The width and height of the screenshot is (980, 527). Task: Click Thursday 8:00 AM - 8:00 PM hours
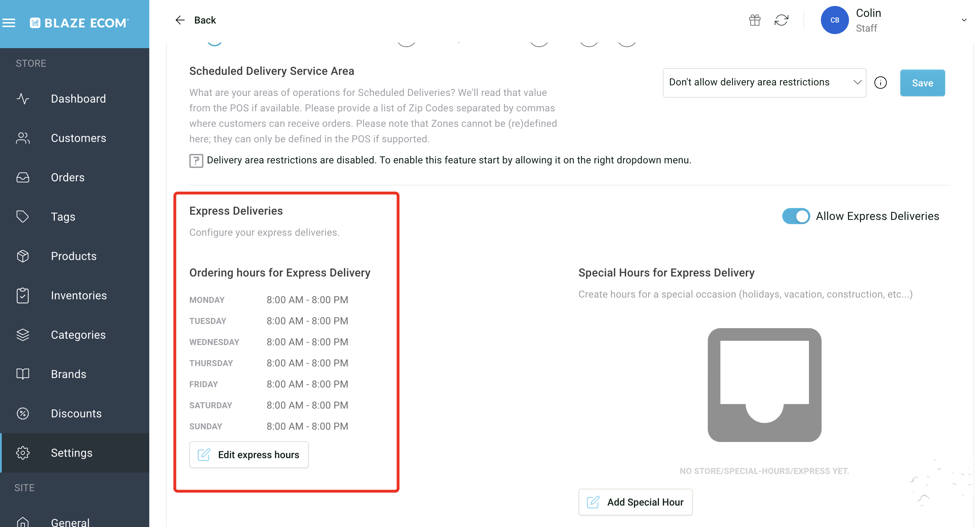(307, 363)
